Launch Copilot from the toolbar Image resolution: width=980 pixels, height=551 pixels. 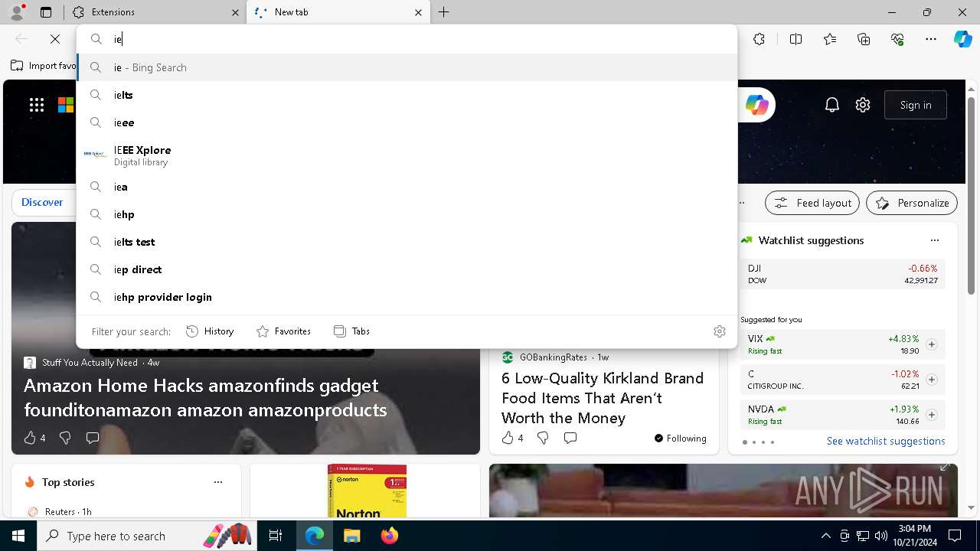click(962, 39)
